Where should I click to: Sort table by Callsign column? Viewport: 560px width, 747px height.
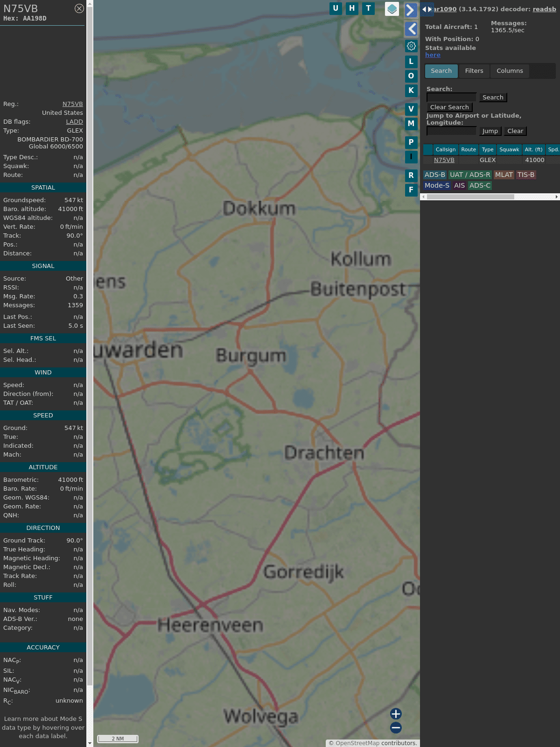(x=446, y=150)
